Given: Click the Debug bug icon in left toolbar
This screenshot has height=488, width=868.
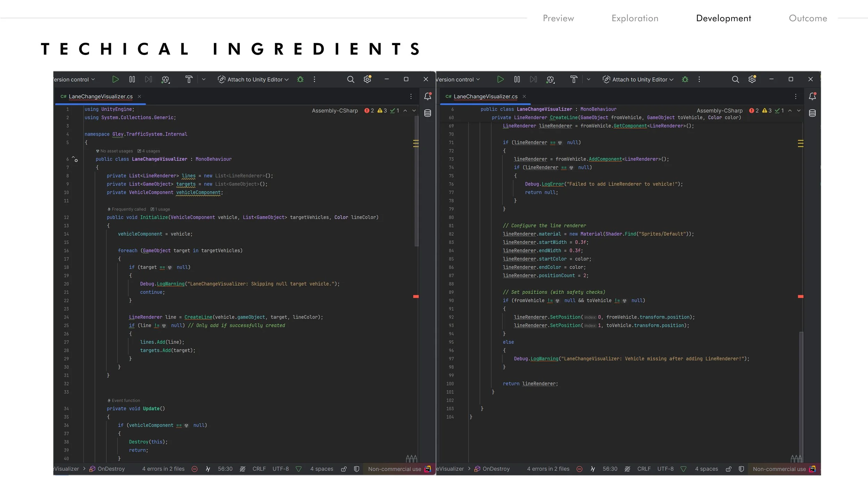Looking at the screenshot, I should pos(300,79).
